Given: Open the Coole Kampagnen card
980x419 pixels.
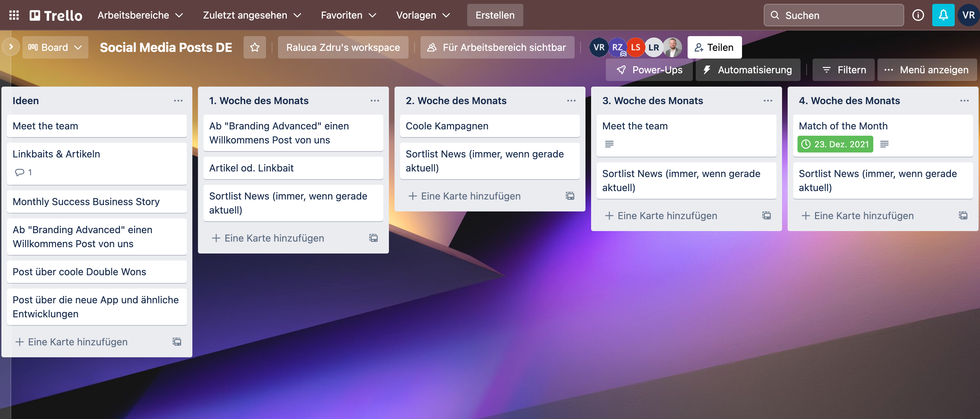Looking at the screenshot, I should (490, 126).
